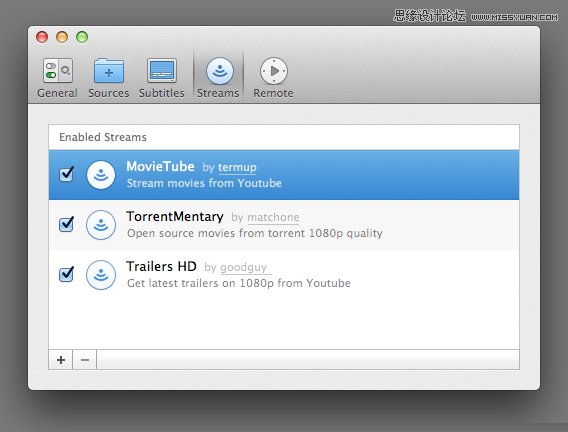Open the termup author link
Image resolution: width=568 pixels, height=432 pixels.
[x=237, y=167]
